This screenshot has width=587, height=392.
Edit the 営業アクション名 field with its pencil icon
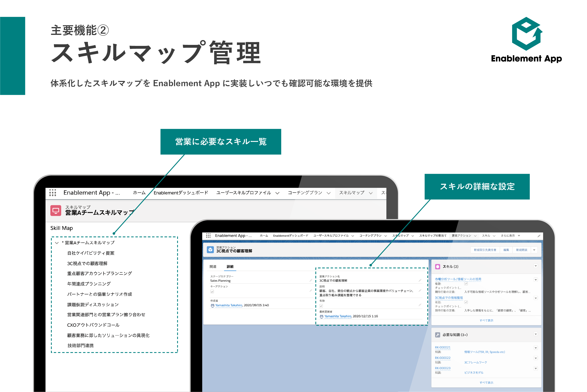pyautogui.click(x=420, y=281)
